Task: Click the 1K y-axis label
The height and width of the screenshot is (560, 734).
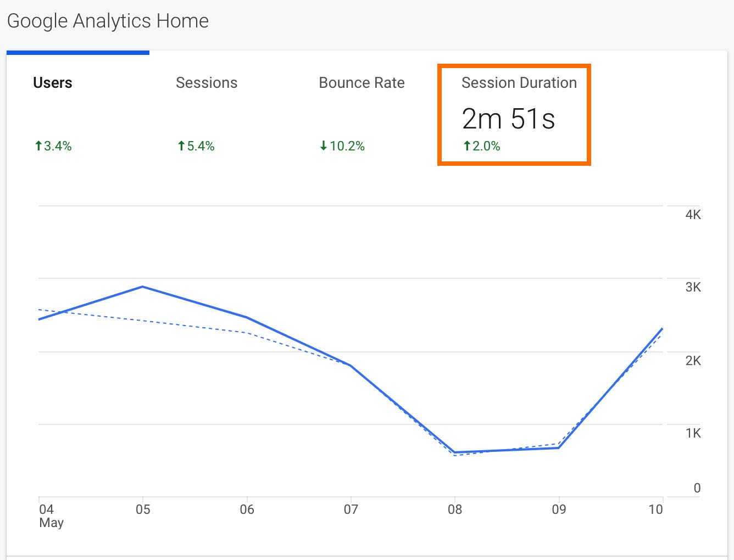Action: click(693, 433)
